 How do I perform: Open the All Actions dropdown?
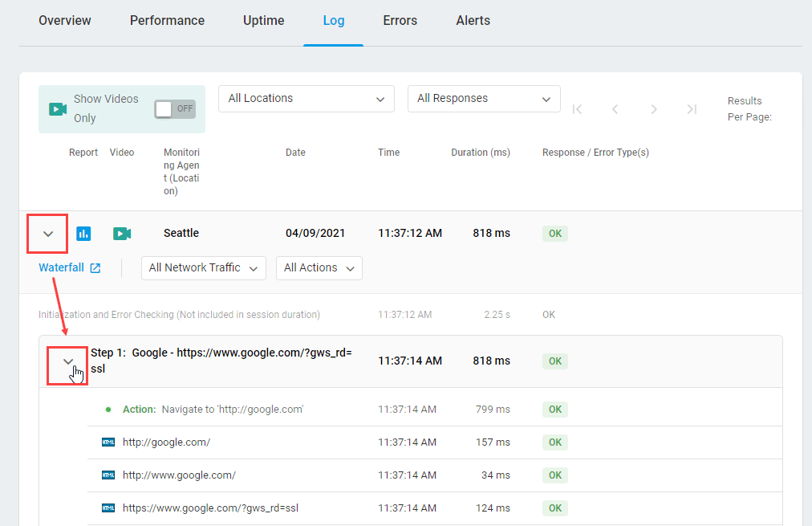pos(319,268)
